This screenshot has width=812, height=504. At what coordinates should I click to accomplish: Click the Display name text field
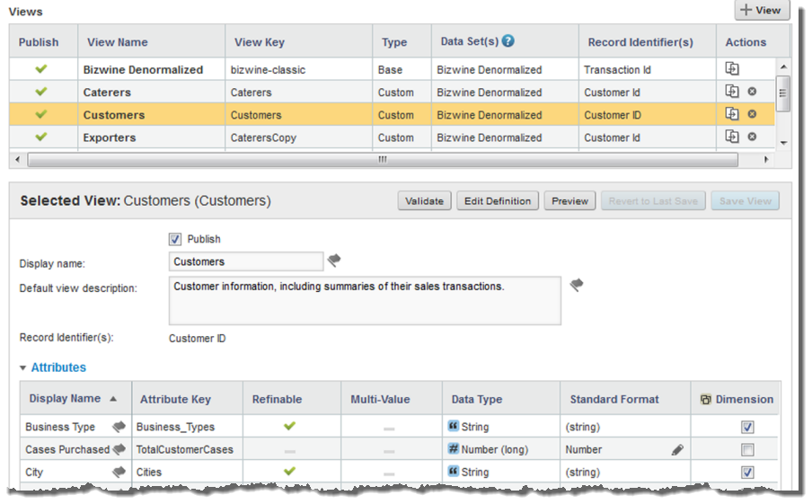[245, 261]
